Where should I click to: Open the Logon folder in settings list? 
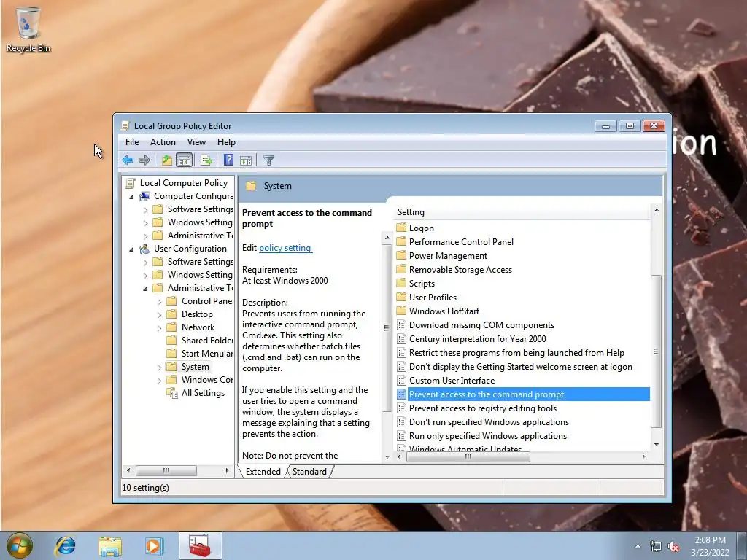(421, 228)
